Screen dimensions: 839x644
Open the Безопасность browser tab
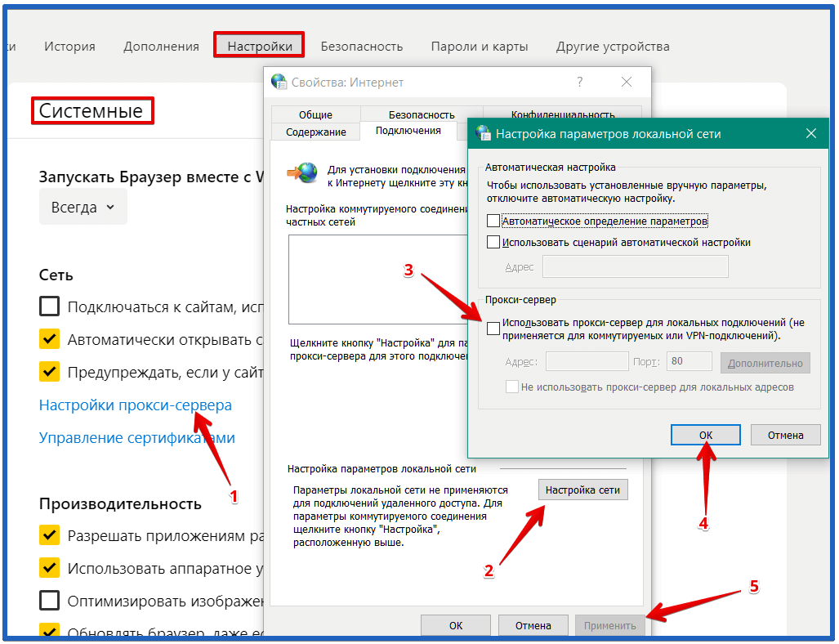362,47
